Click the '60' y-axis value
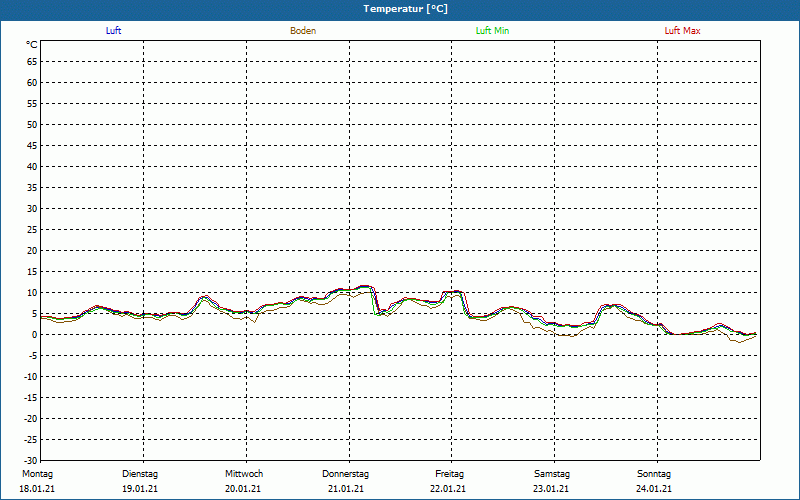The width and height of the screenshot is (800, 500). tap(32, 83)
